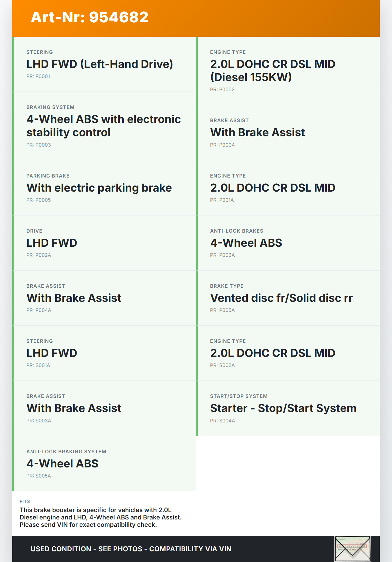Select the Brake Assist card PR P004A
The height and width of the screenshot is (562, 392).
(104, 298)
